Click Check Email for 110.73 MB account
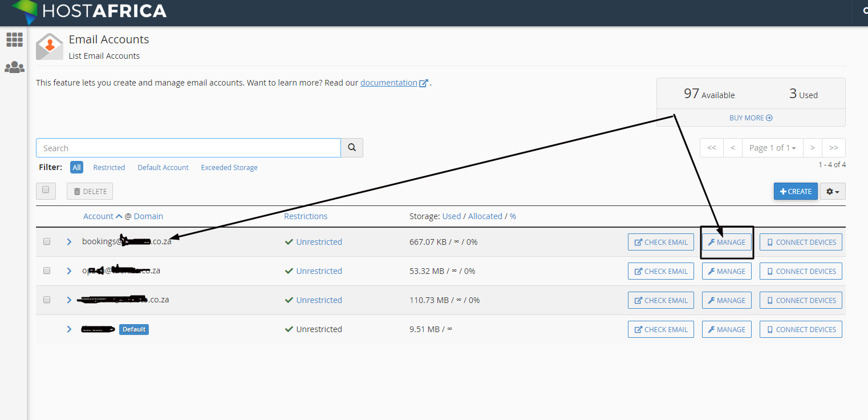Viewport: 868px width, 420px height. [x=661, y=300]
